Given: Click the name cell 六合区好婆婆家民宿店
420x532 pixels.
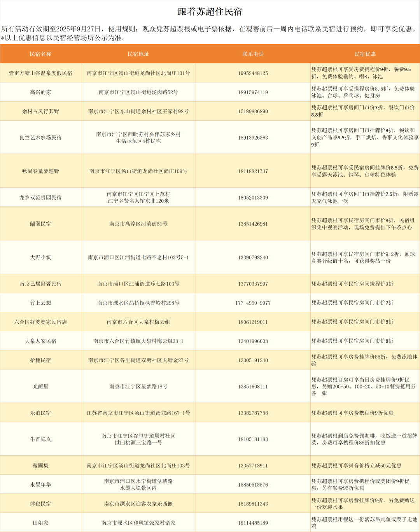Looking at the screenshot, I should click(x=40, y=322).
